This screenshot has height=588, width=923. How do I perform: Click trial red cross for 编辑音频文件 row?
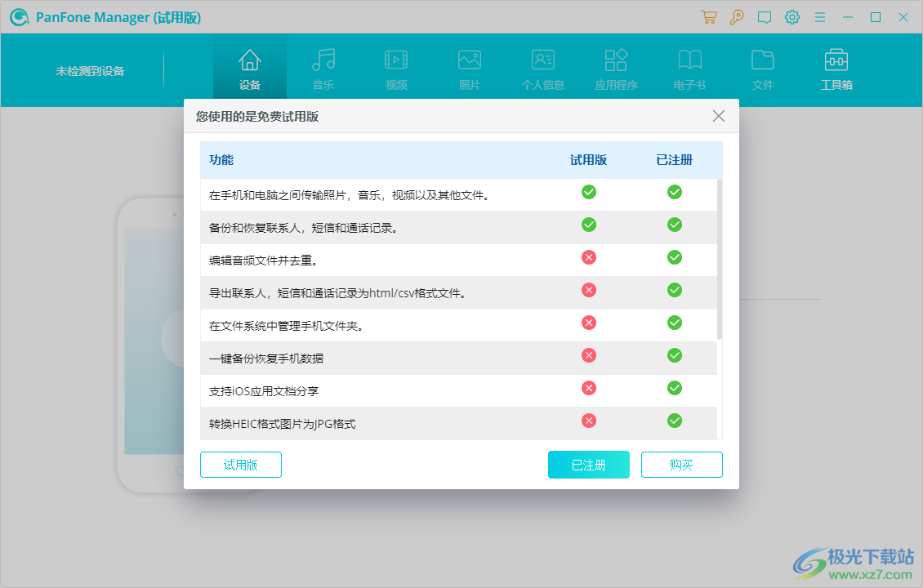(x=589, y=257)
